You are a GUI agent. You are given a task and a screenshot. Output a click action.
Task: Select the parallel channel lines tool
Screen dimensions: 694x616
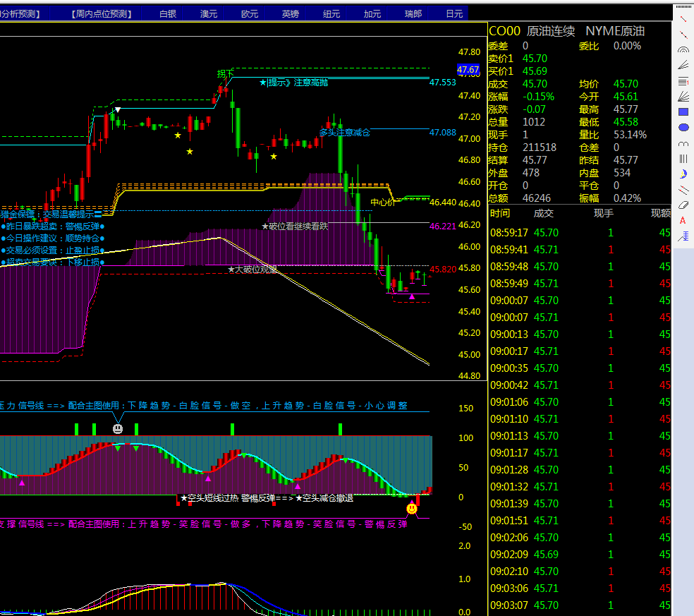point(683,190)
